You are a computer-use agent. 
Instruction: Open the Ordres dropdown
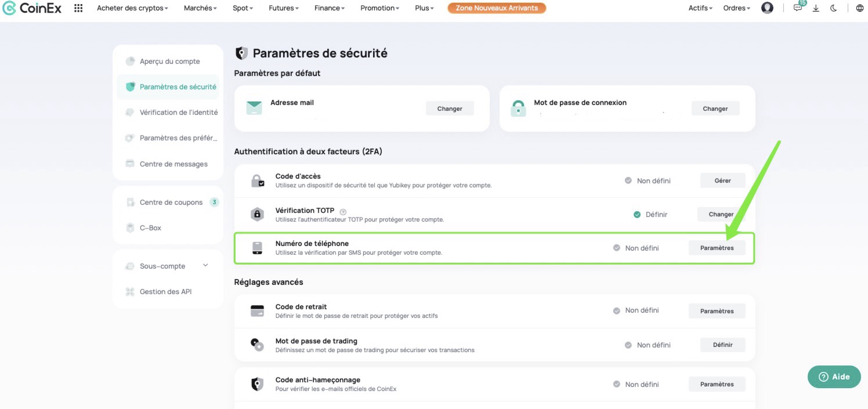(736, 8)
